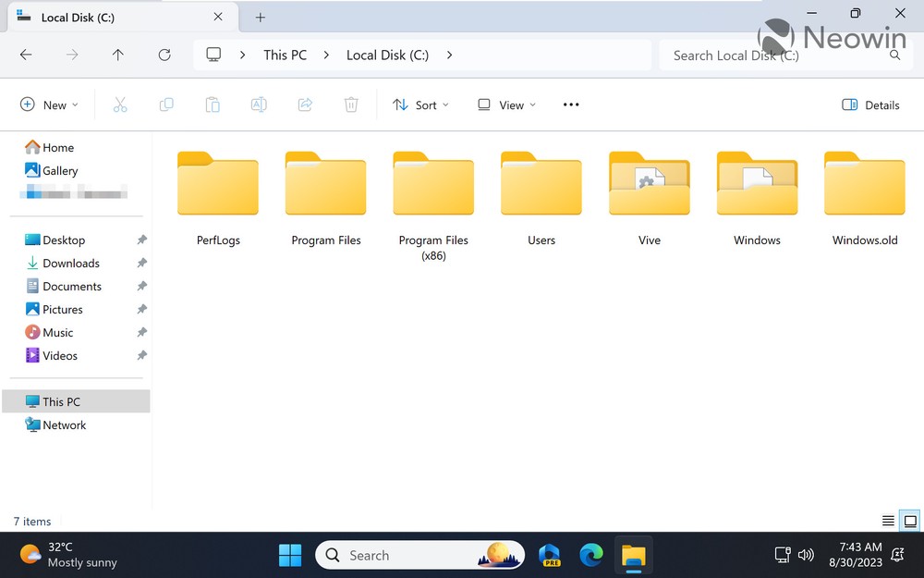Click the Cut scissors icon in toolbar
The height and width of the screenshot is (578, 924).
[x=120, y=105]
